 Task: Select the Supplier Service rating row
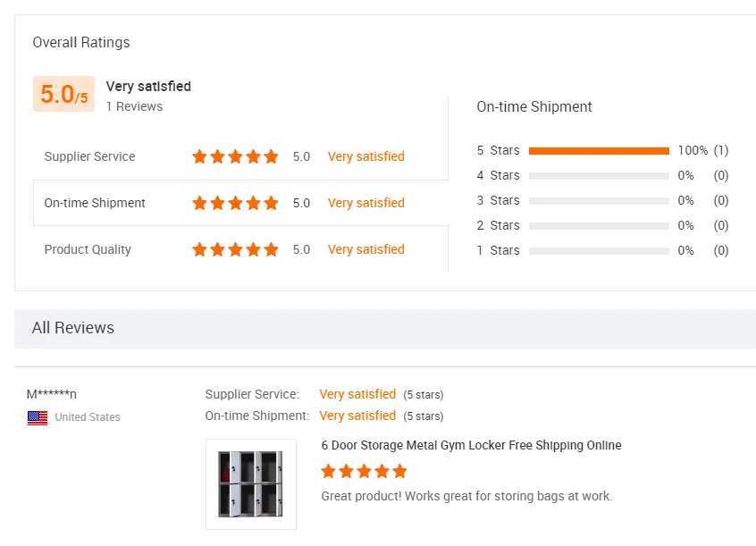[89, 156]
